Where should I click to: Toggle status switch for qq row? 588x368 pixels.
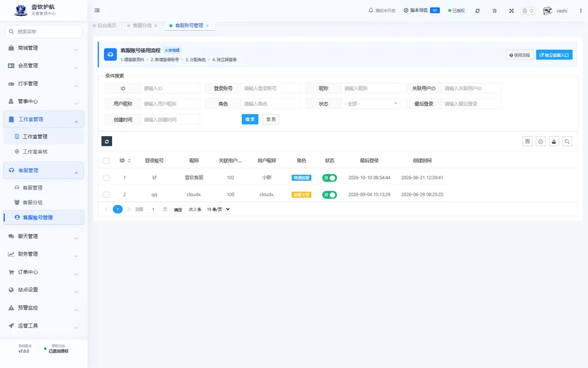coord(330,195)
